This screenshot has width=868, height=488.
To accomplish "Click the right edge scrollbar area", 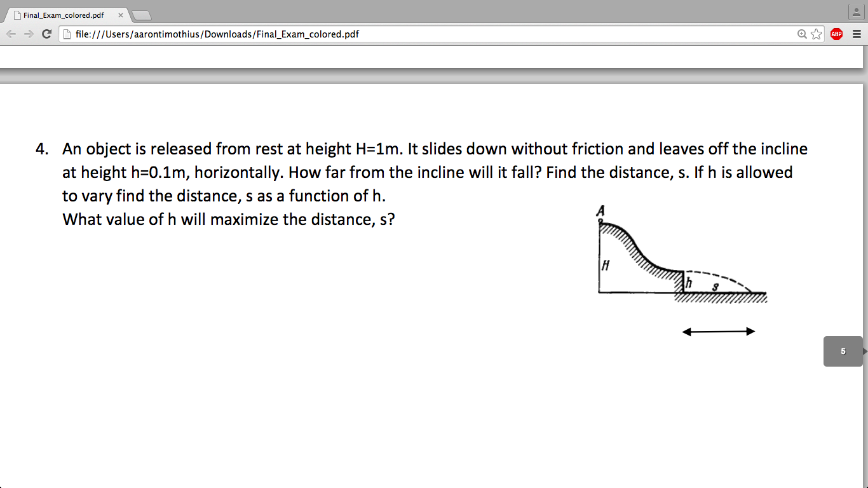I will tap(865, 254).
